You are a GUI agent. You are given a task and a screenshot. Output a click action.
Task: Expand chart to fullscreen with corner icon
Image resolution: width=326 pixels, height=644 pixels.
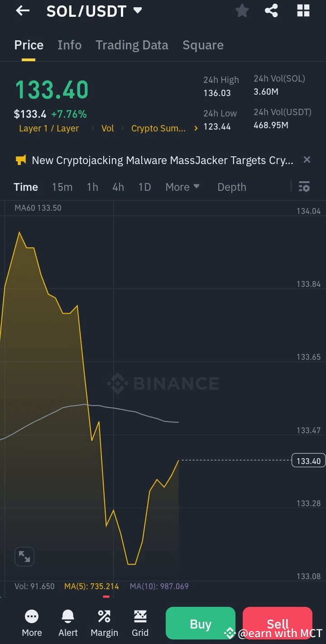click(x=24, y=556)
